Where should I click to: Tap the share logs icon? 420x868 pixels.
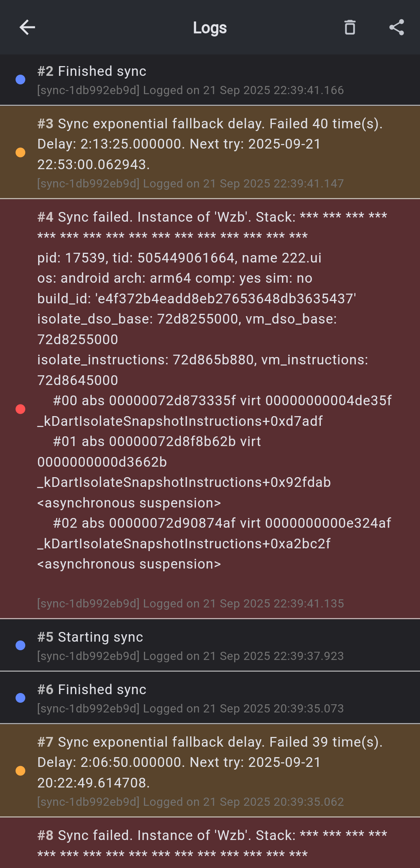tap(397, 27)
